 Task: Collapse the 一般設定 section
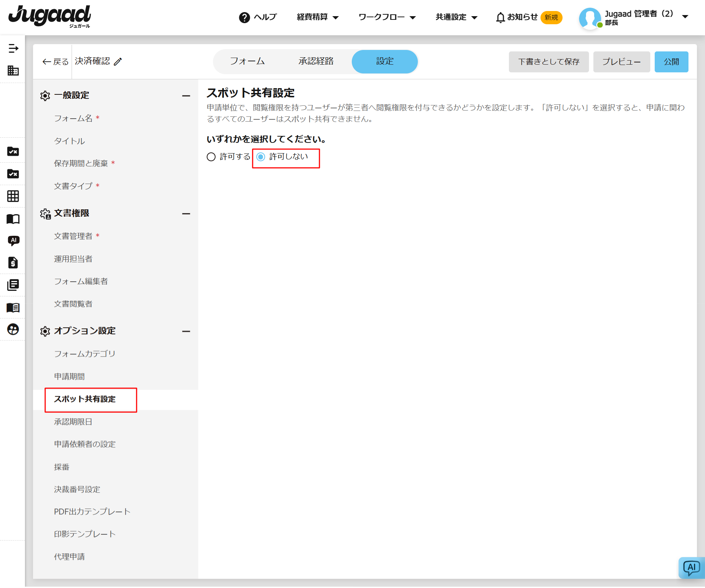(186, 95)
